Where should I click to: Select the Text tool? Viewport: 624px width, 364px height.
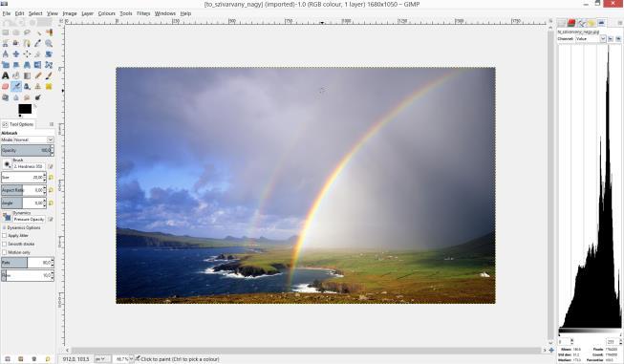pos(5,75)
